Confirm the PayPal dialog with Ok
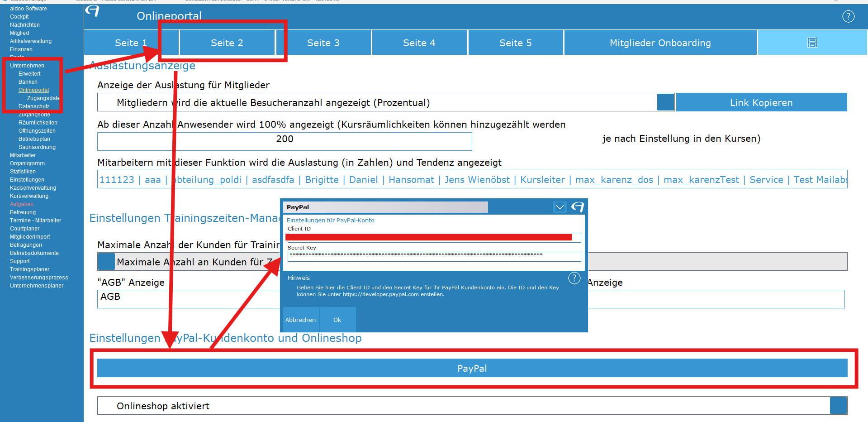This screenshot has width=868, height=422. 337,320
